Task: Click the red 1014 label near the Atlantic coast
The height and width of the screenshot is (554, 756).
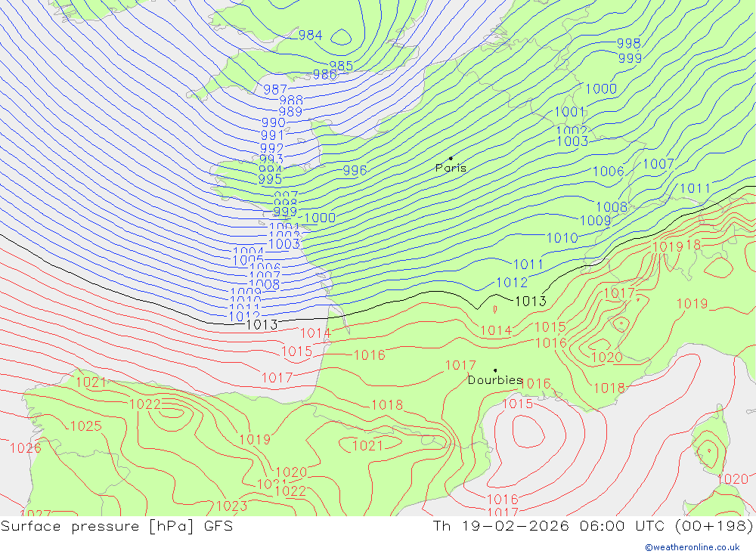Action: point(315,333)
